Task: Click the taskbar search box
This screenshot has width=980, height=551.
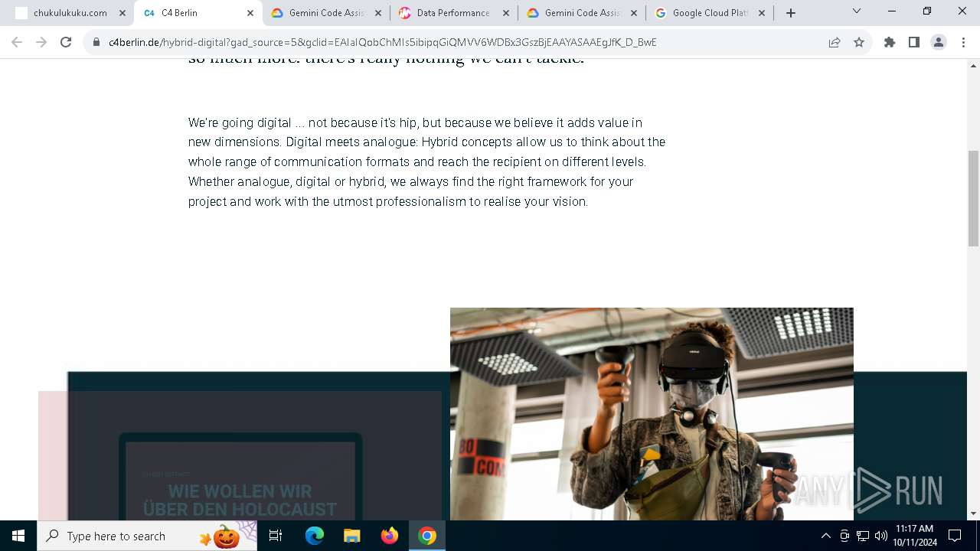Action: (x=147, y=536)
